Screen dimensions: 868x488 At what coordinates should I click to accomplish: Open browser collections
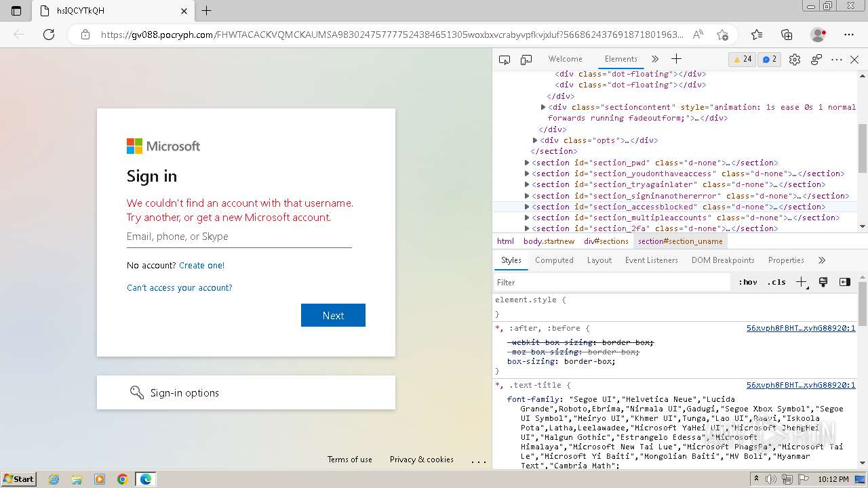pyautogui.click(x=787, y=35)
